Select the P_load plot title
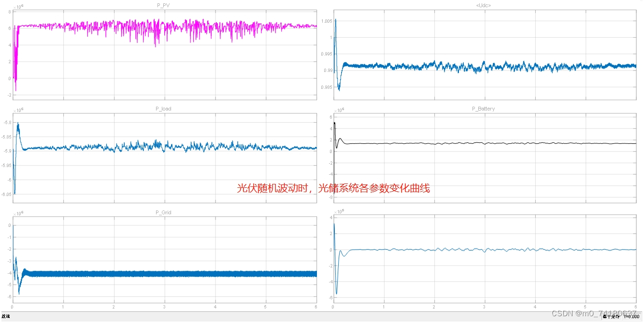Image resolution: width=644 pixels, height=322 pixels. coord(163,109)
